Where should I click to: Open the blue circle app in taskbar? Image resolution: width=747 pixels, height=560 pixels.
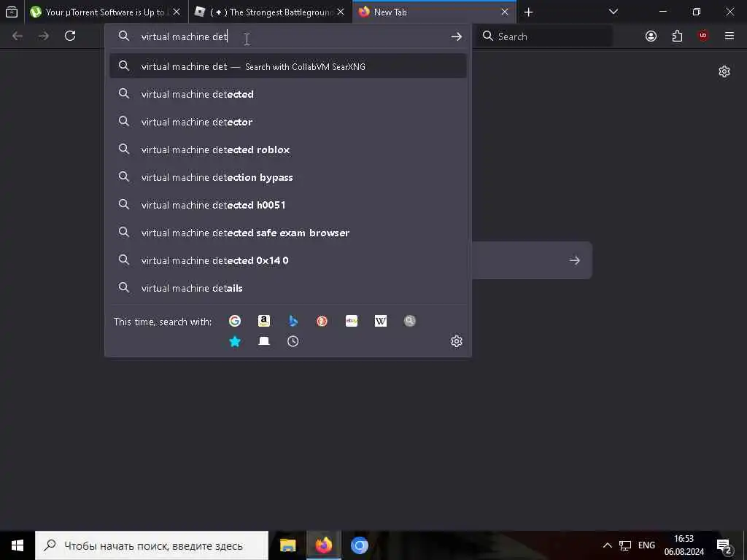360,545
